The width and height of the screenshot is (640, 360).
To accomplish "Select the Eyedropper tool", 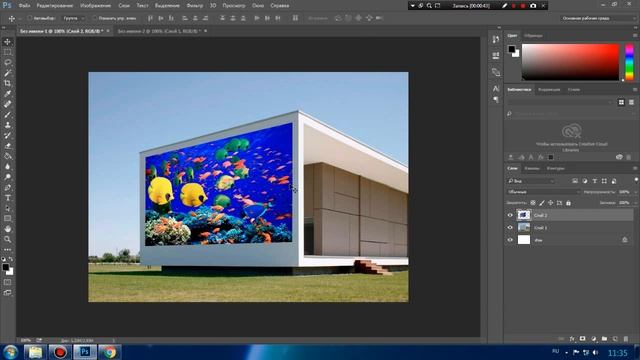I will (7, 94).
